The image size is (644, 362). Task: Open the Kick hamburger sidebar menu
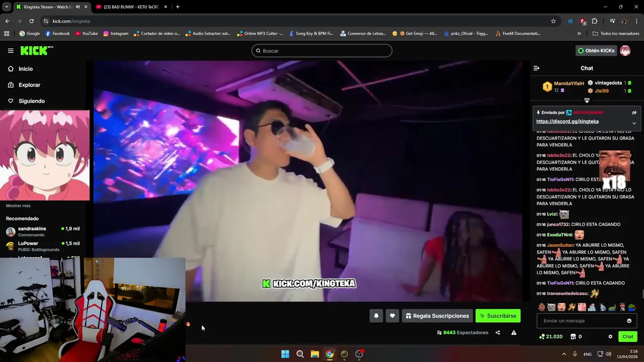pyautogui.click(x=11, y=51)
